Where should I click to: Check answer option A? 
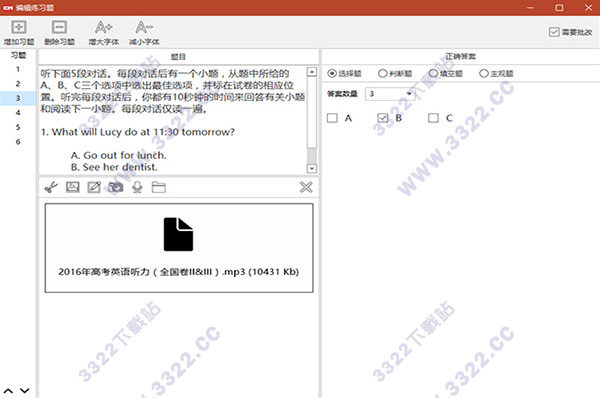click(332, 118)
